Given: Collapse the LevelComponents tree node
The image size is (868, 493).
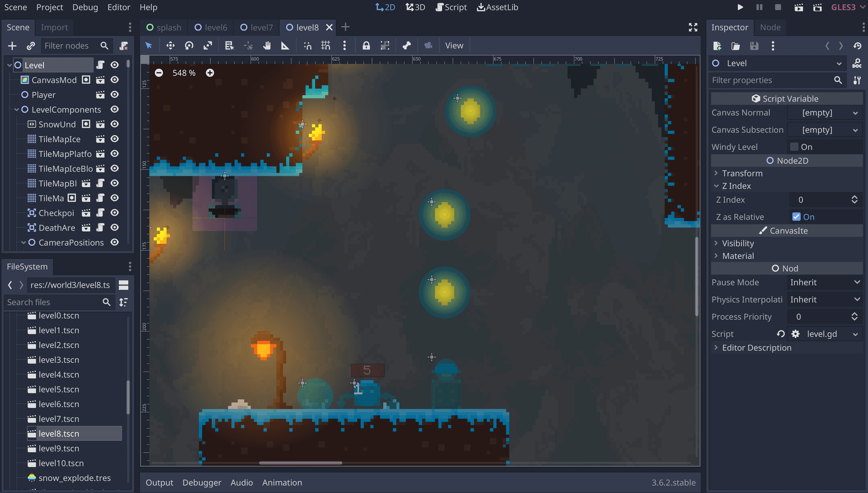Looking at the screenshot, I should coord(17,109).
